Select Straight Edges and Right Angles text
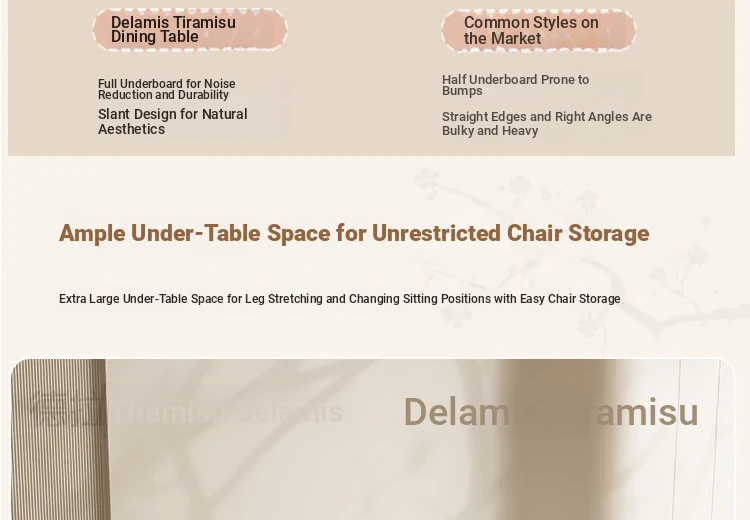This screenshot has width=750, height=520. [547, 123]
